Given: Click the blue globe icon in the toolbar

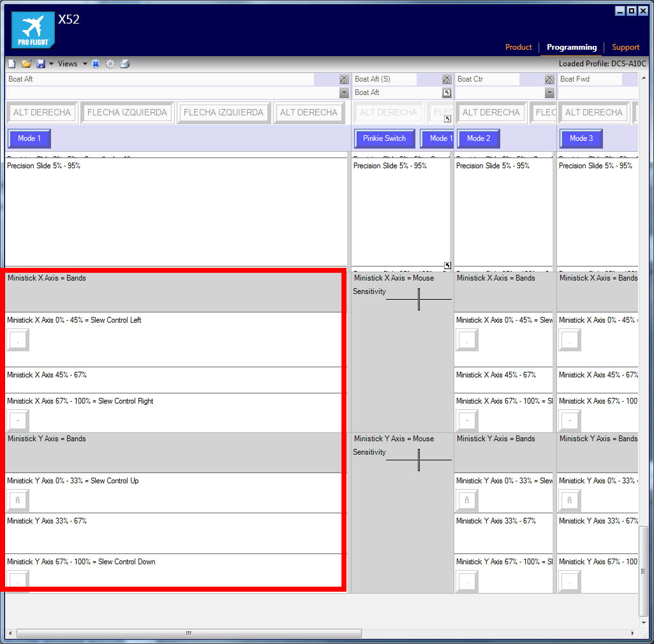Looking at the screenshot, I should click(x=96, y=64).
